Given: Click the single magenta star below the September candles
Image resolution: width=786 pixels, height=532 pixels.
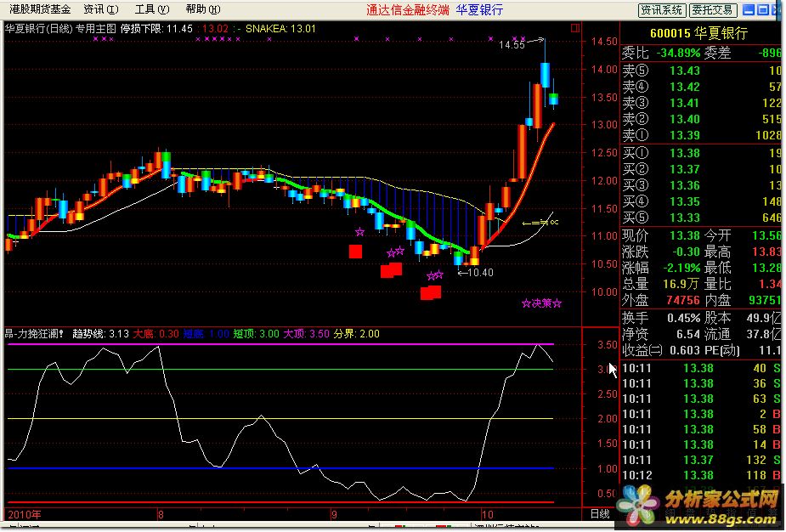Looking at the screenshot, I should [x=359, y=232].
